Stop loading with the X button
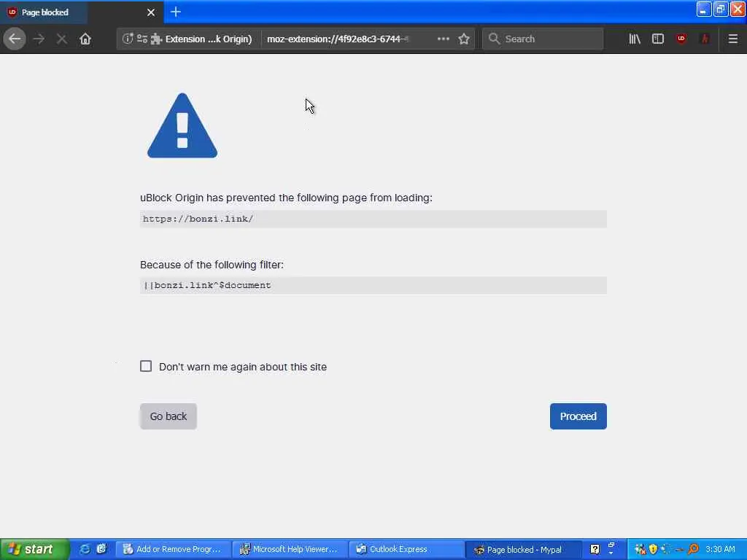 tap(61, 39)
